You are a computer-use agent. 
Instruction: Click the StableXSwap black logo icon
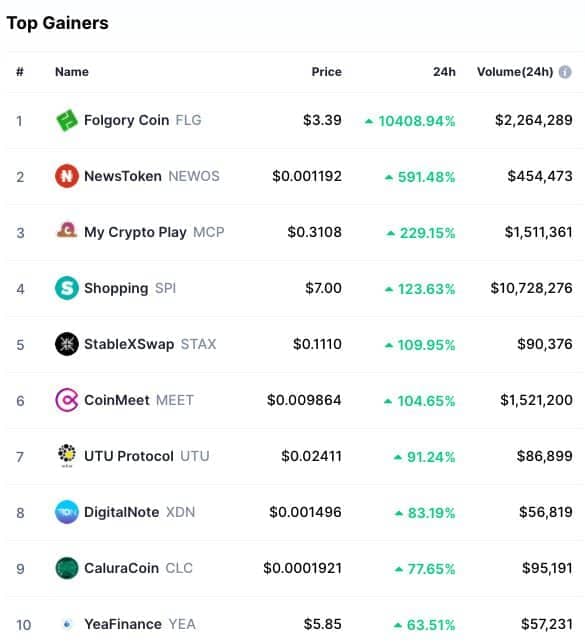tap(67, 344)
